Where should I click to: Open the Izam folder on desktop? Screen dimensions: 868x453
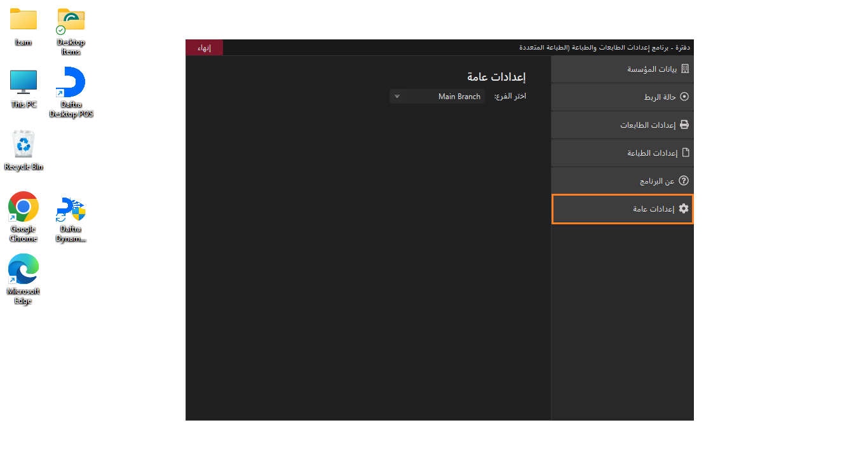point(24,26)
